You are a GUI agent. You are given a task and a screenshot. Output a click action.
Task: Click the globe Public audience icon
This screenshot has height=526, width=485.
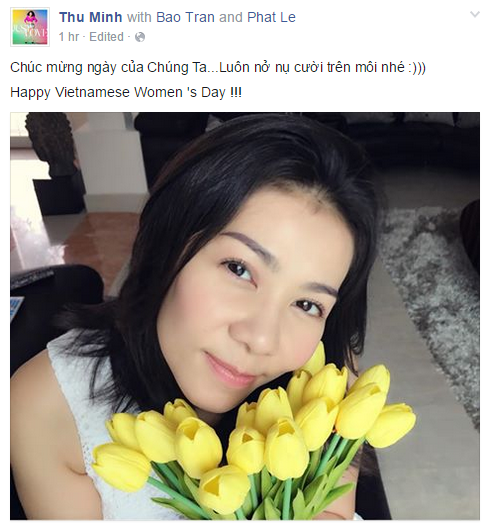coord(140,37)
